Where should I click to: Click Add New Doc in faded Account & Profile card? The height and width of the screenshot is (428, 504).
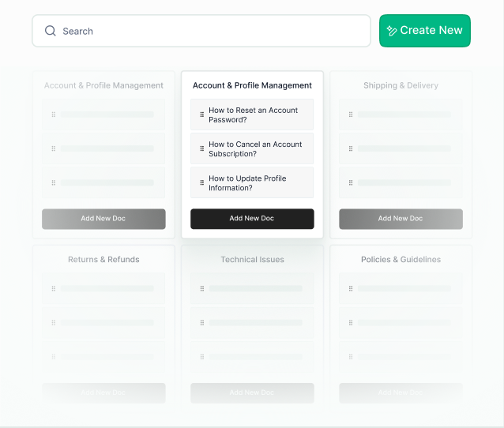point(103,219)
